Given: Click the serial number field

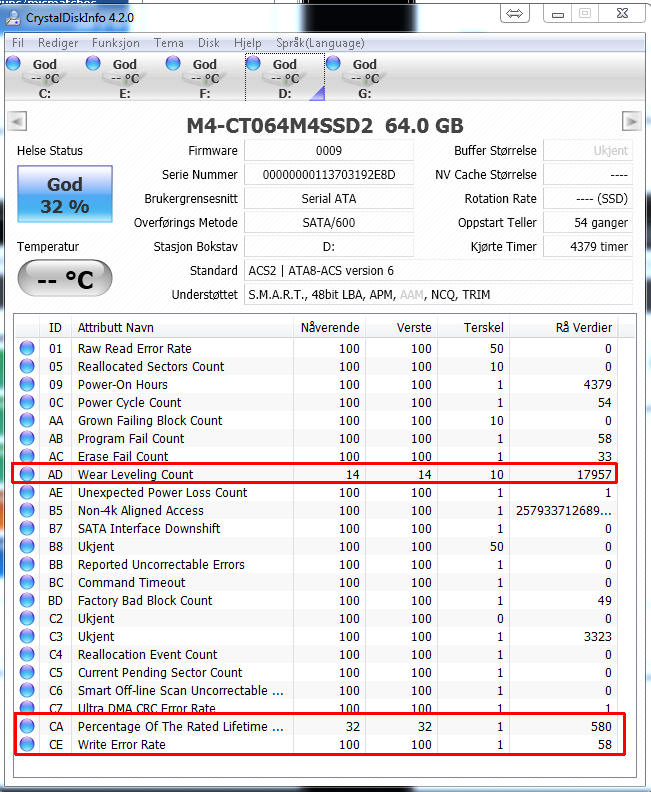Looking at the screenshot, I should coord(329,175).
